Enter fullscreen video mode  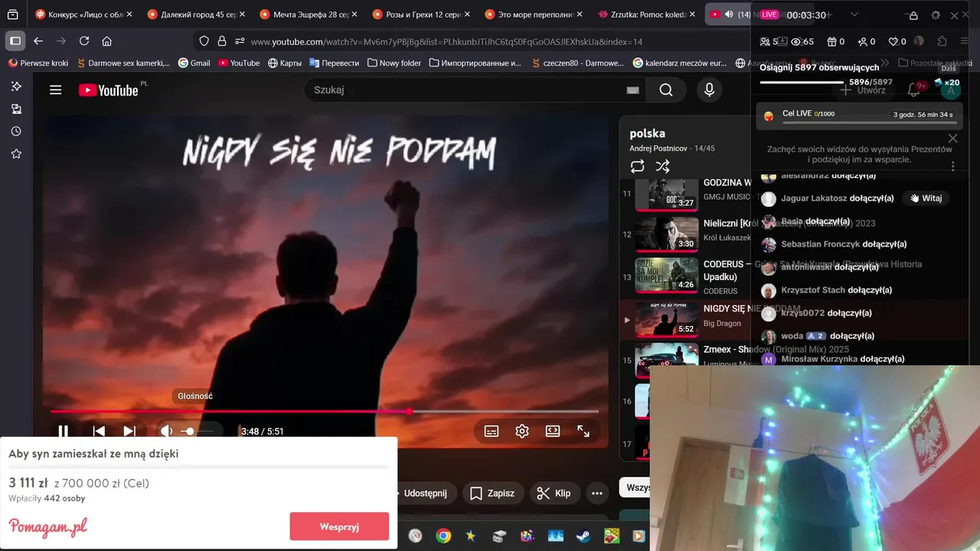tap(583, 432)
